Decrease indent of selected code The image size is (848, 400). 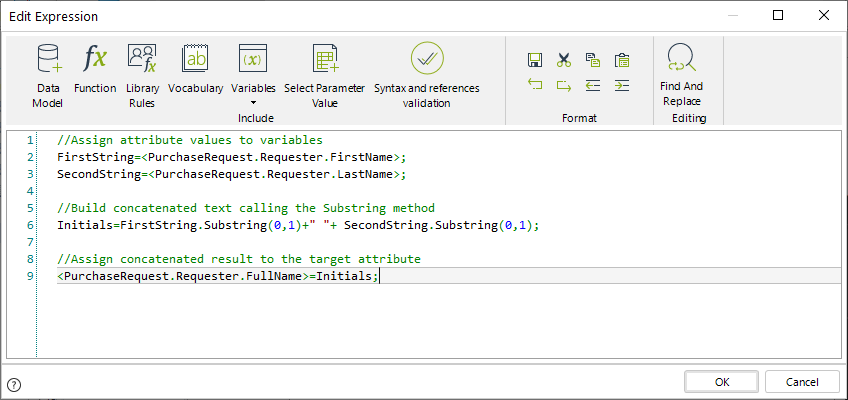click(x=593, y=85)
